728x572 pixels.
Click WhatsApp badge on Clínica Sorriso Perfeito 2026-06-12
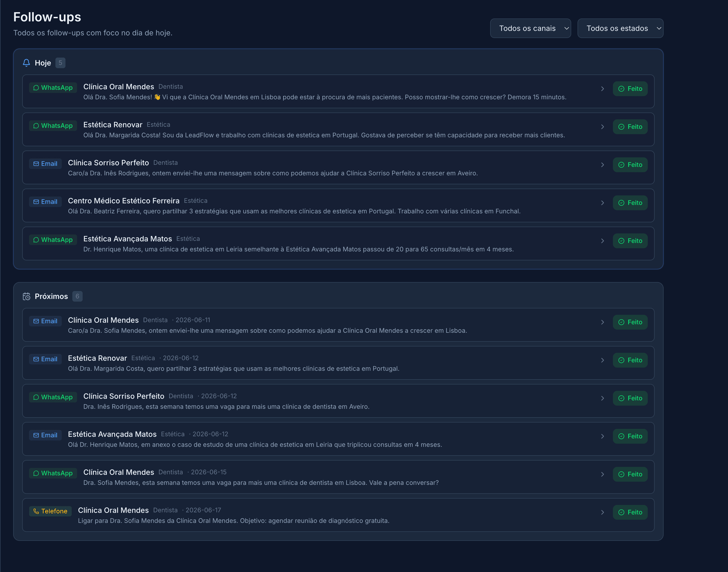53,397
